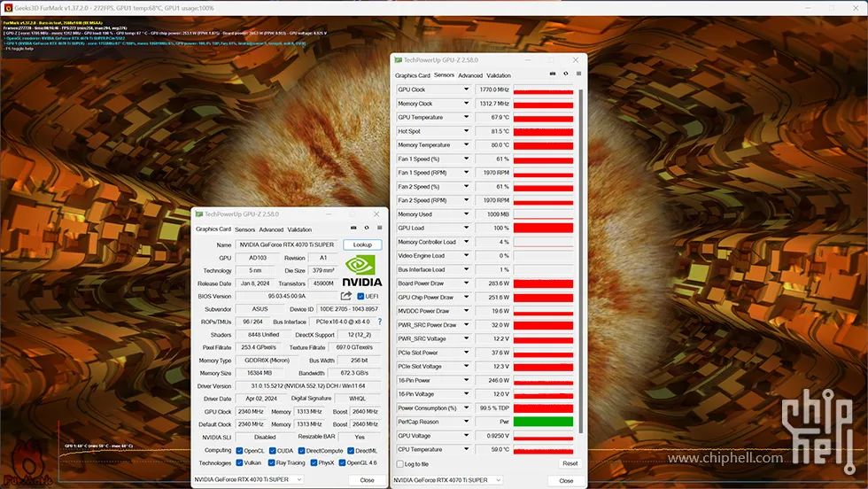Open the GPU Temperature sensor dropdown arrow

[466, 117]
